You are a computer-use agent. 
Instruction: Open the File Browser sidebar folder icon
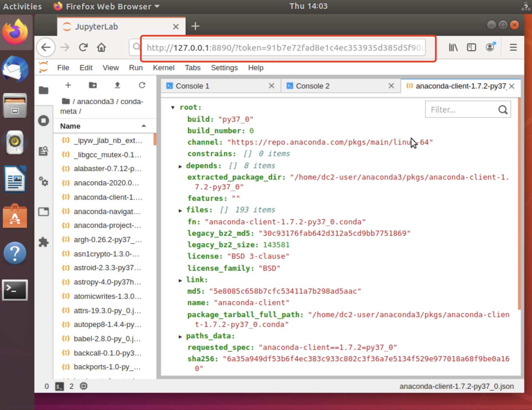(x=44, y=90)
